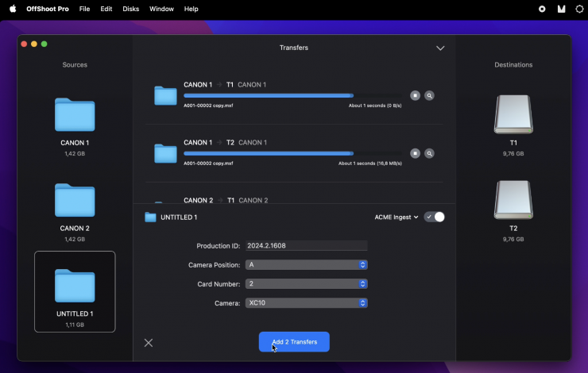Viewport: 588px width, 373px height.
Task: Dismiss the transfer setup with the X
Action: 149,343
